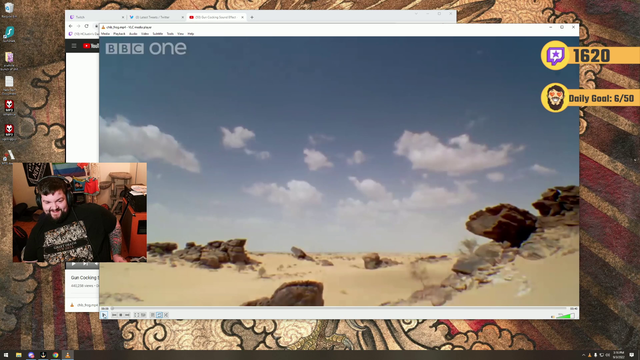Open VLC Help menu
The image size is (640, 360).
coord(191,33)
